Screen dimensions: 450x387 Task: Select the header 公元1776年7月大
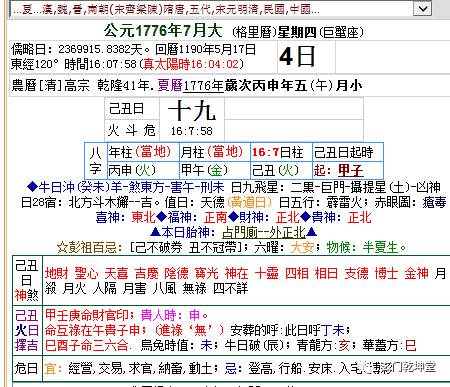click(x=163, y=31)
